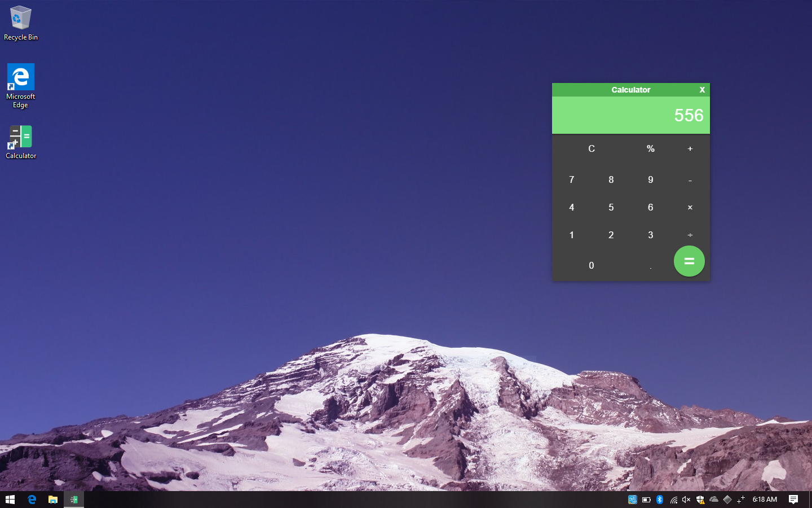Image resolution: width=812 pixels, height=508 pixels.
Task: Open the Windows Start menu
Action: [10, 500]
